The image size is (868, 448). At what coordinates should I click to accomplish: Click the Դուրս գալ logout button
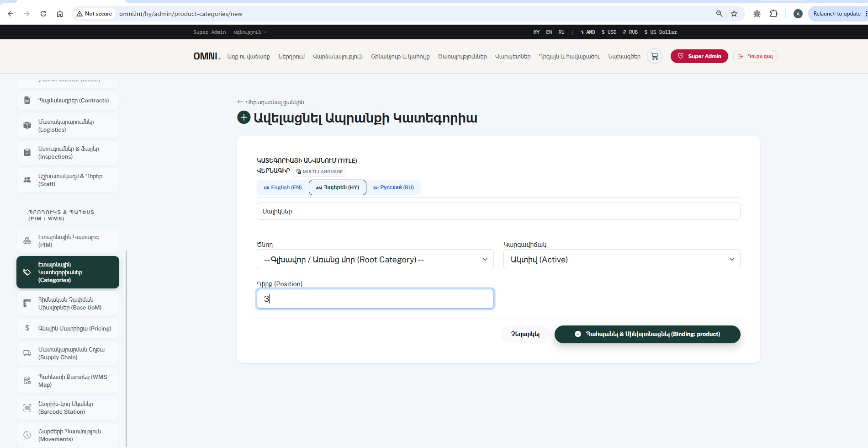coord(755,56)
